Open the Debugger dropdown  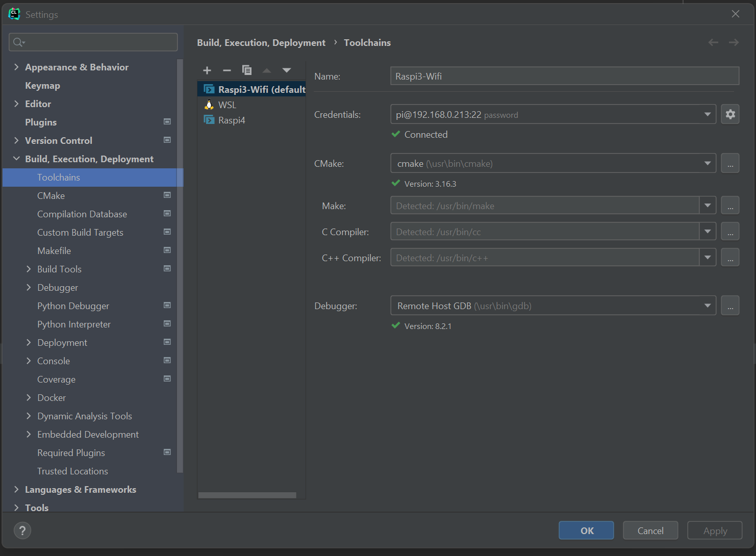coord(553,306)
